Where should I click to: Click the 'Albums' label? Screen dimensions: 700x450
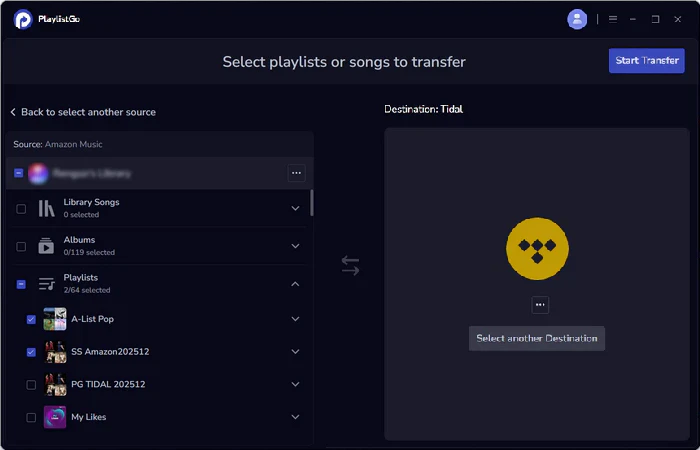coord(79,240)
